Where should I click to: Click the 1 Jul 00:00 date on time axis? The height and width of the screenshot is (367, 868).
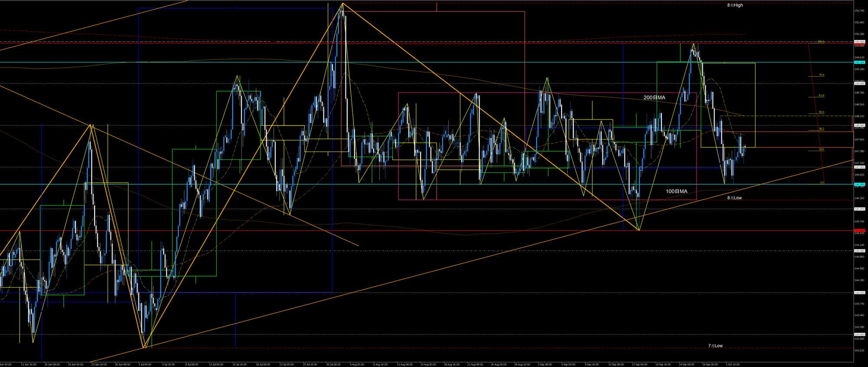tap(144, 364)
